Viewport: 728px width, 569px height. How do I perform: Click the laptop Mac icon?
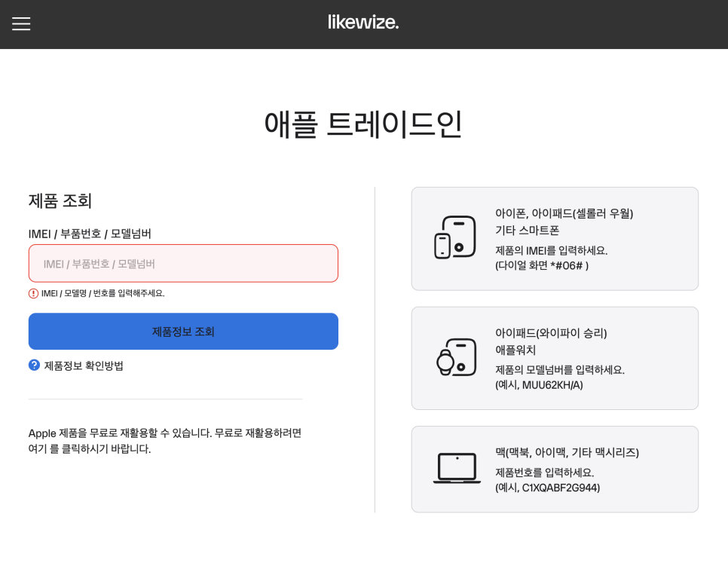(457, 468)
